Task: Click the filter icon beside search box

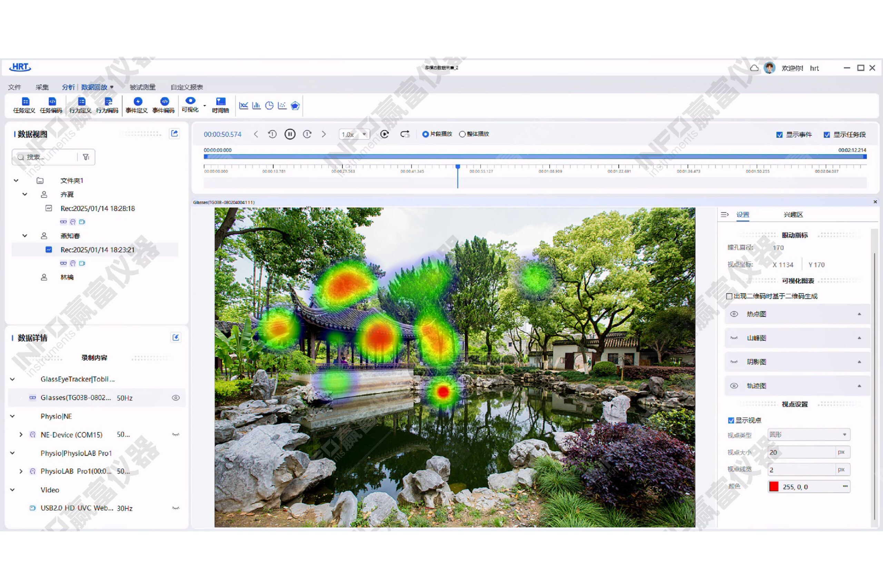Action: 86,157
